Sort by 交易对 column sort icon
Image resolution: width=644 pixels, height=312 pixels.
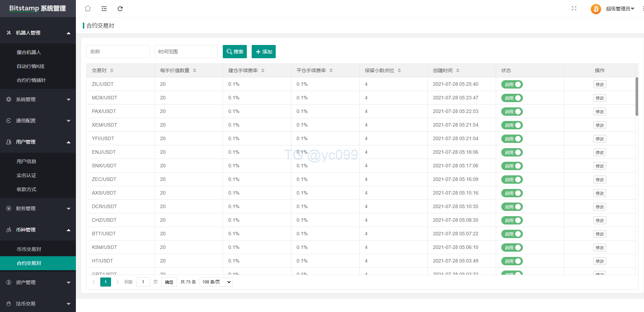(112, 70)
